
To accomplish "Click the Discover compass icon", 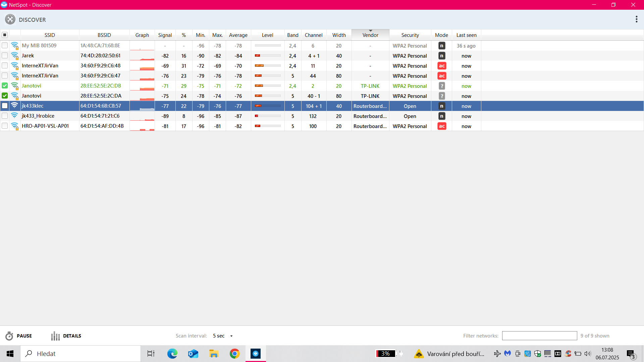I will 10,19.
